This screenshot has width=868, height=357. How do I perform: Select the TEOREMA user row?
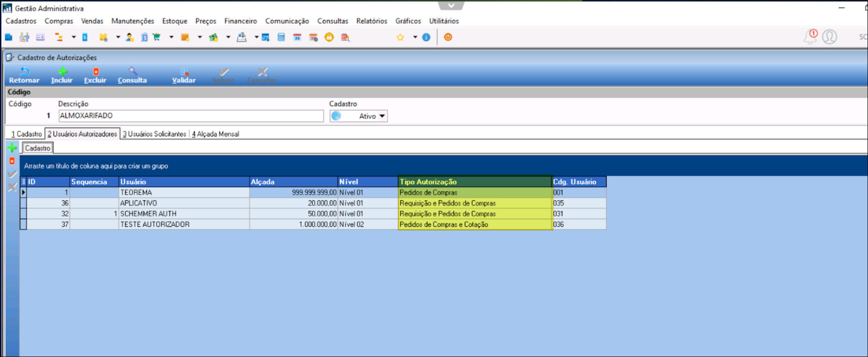(x=313, y=192)
